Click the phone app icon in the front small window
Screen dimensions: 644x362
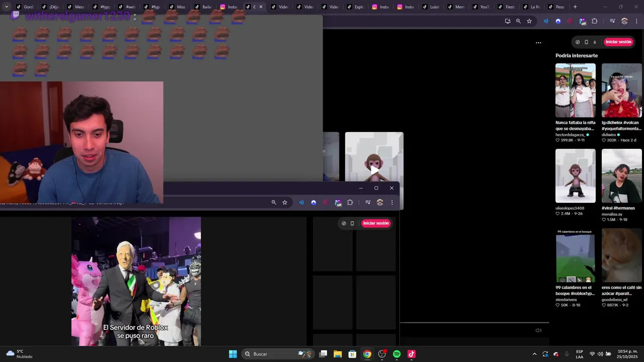point(352,223)
